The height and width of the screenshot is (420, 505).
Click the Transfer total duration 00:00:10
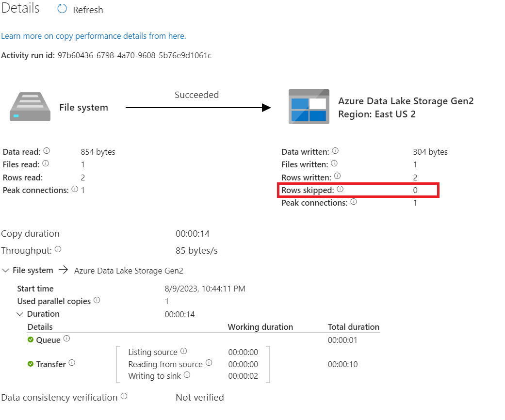(342, 364)
